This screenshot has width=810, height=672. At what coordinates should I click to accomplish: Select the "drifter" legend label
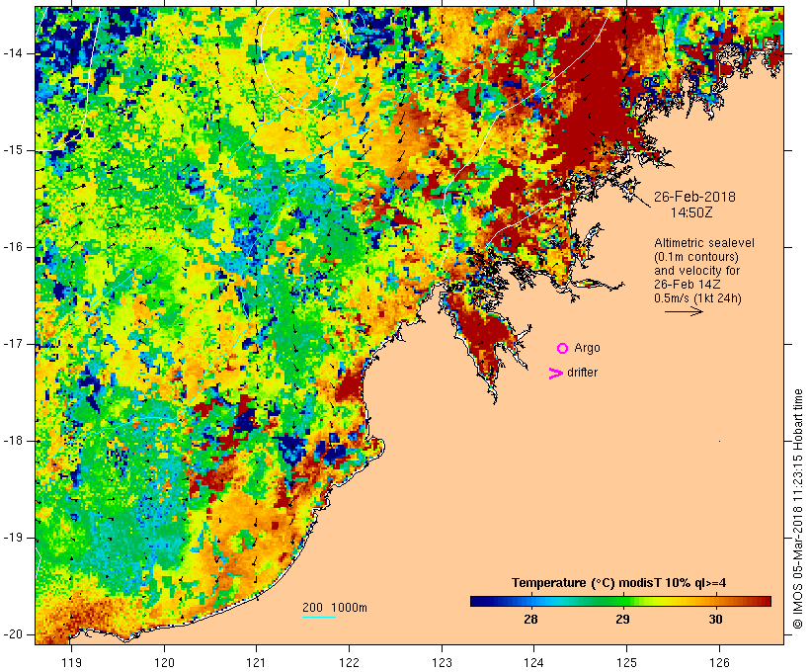(x=582, y=373)
